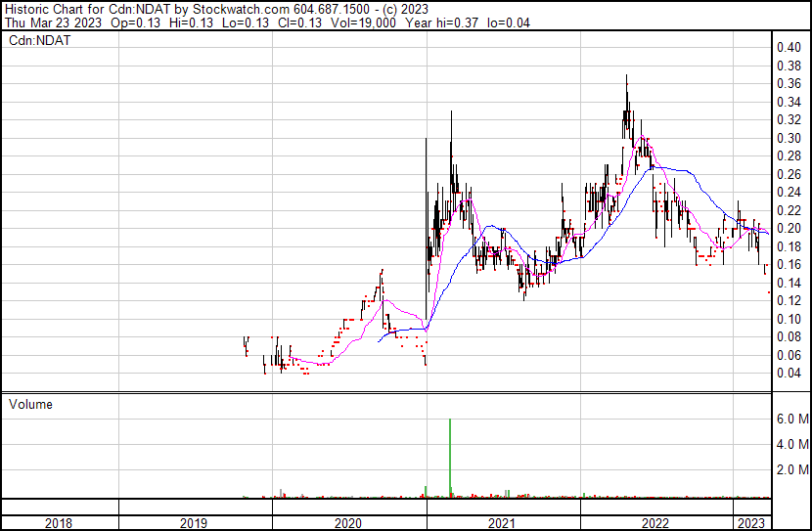This screenshot has width=812, height=531.
Task: Click the Volume panel label
Action: point(31,404)
